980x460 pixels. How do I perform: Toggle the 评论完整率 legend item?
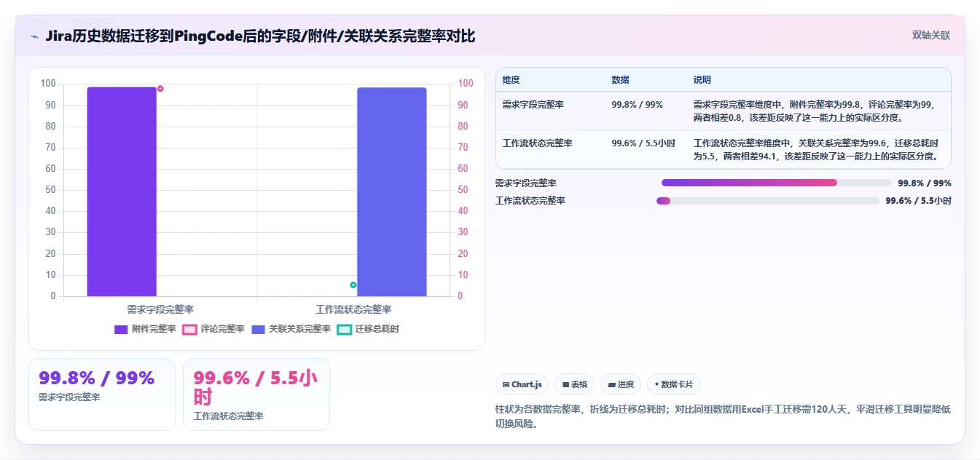click(x=213, y=329)
